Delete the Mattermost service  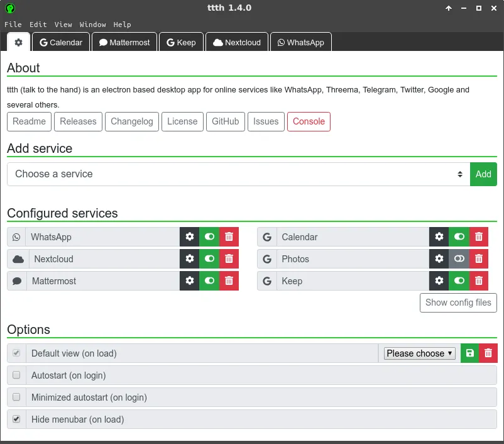(x=229, y=281)
